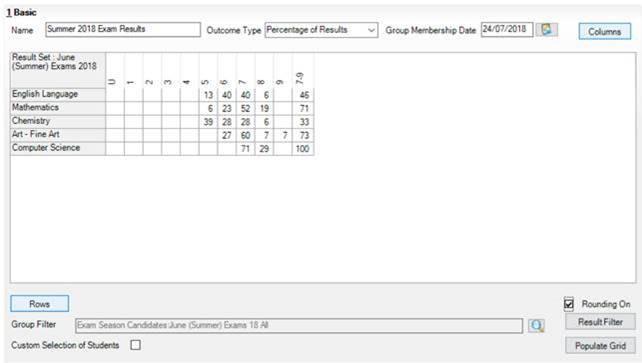Edit the Name field Summer 2018 Exam Results
This screenshot has width=642, height=363.
tap(123, 29)
